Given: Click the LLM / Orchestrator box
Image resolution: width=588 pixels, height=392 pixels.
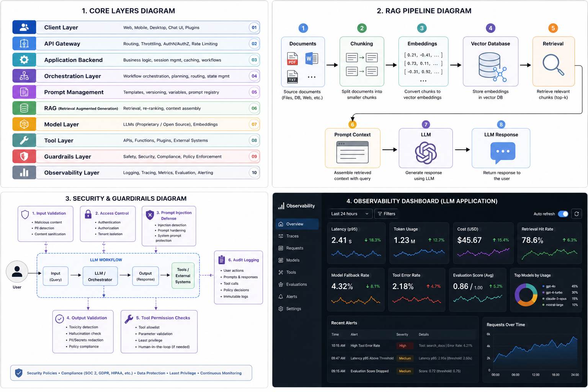Looking at the screenshot, I should coord(100,276).
